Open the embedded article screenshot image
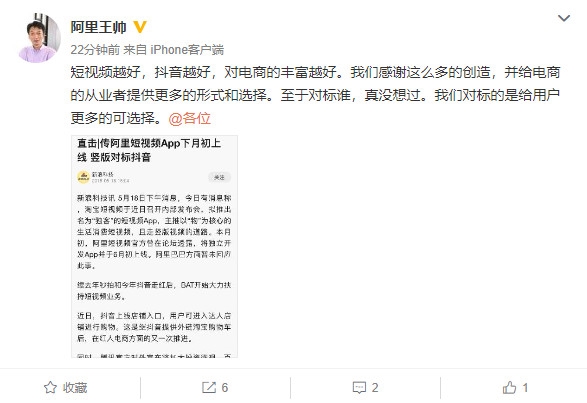Viewport: 587px width, 403px height. (x=154, y=246)
